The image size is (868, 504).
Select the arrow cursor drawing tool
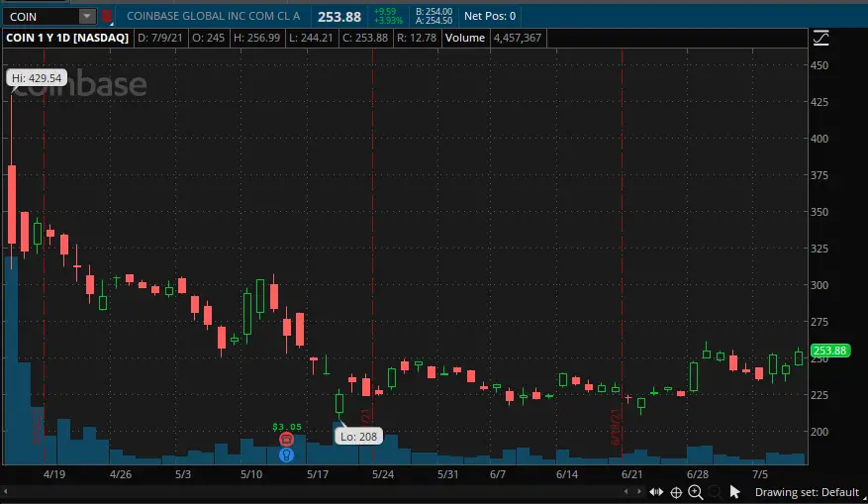pyautogui.click(x=734, y=492)
